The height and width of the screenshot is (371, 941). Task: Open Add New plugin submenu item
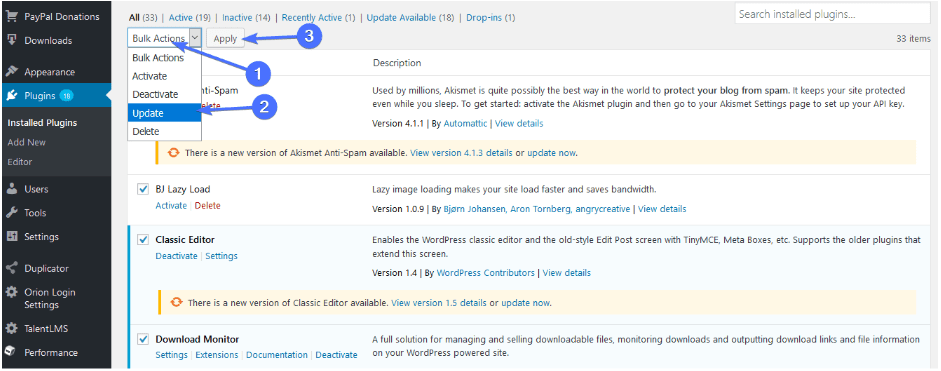(x=26, y=142)
